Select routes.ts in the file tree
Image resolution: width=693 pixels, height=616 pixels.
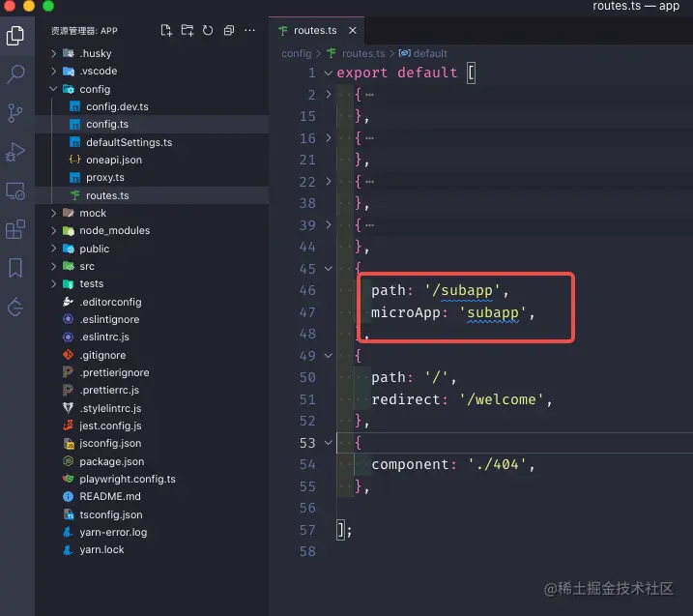point(152,195)
